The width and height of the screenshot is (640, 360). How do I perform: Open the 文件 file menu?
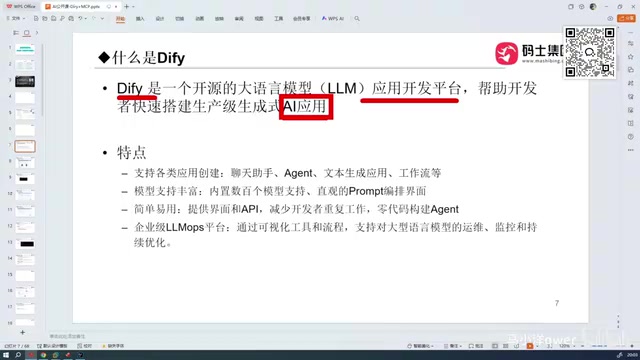pyautogui.click(x=16, y=18)
